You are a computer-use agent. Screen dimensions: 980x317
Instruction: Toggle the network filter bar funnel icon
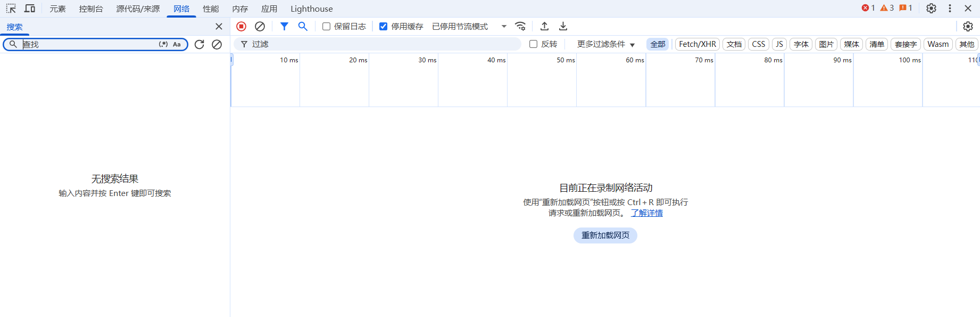coord(284,26)
